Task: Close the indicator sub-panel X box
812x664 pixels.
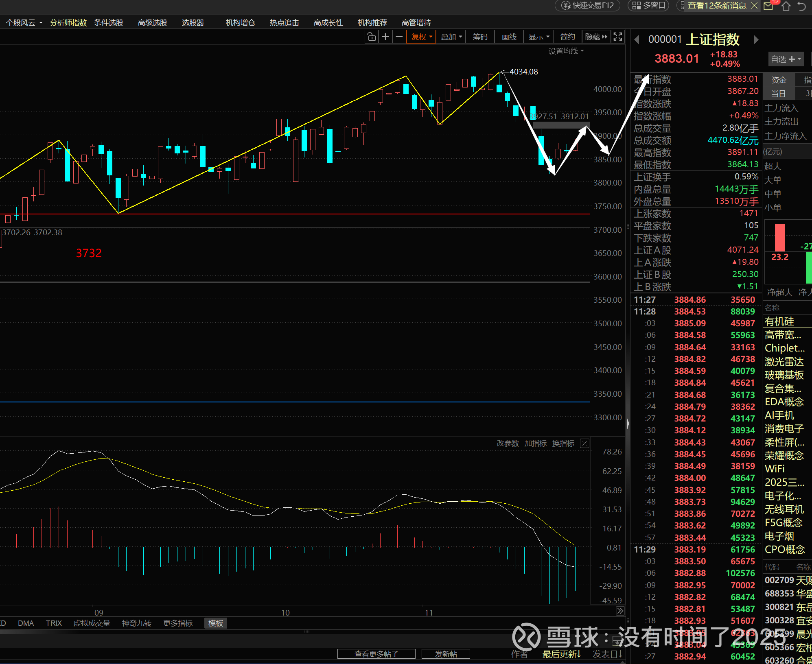Action: (584, 443)
